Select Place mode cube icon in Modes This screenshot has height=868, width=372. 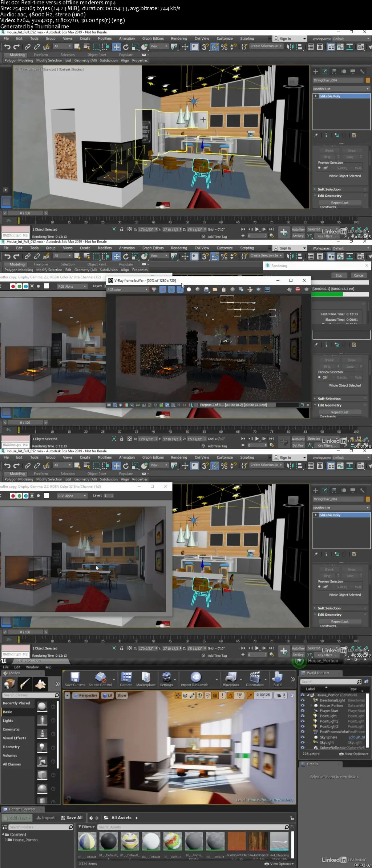[x=9, y=684]
